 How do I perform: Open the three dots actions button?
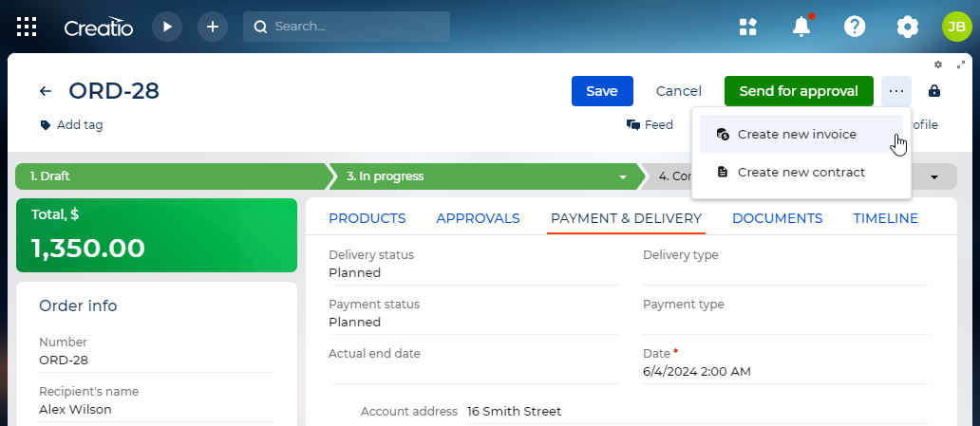(896, 91)
